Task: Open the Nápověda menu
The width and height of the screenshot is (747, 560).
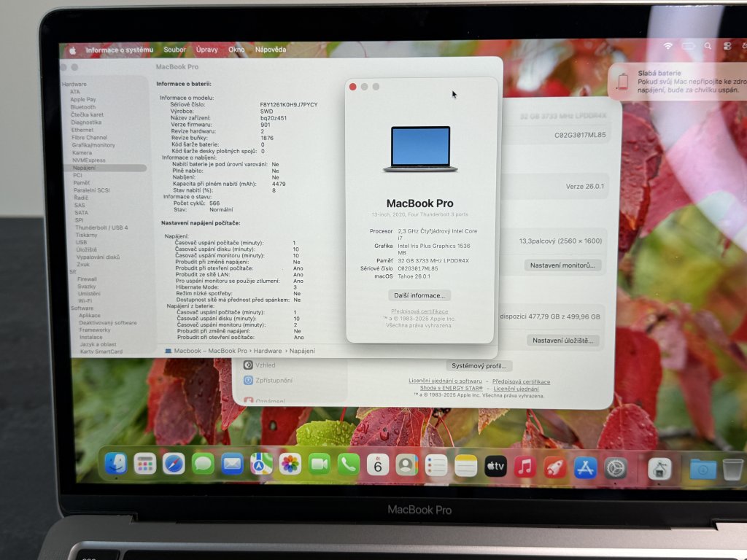Action: (x=271, y=50)
